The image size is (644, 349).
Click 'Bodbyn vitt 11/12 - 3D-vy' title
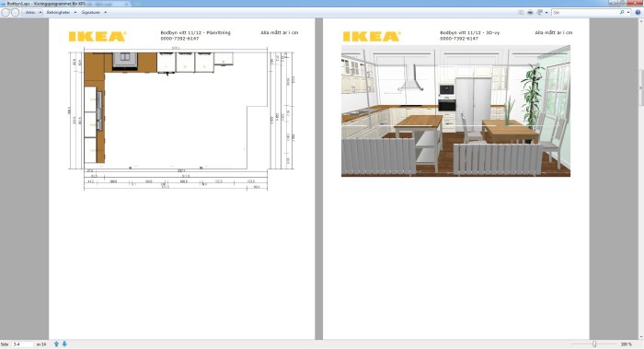click(x=470, y=32)
